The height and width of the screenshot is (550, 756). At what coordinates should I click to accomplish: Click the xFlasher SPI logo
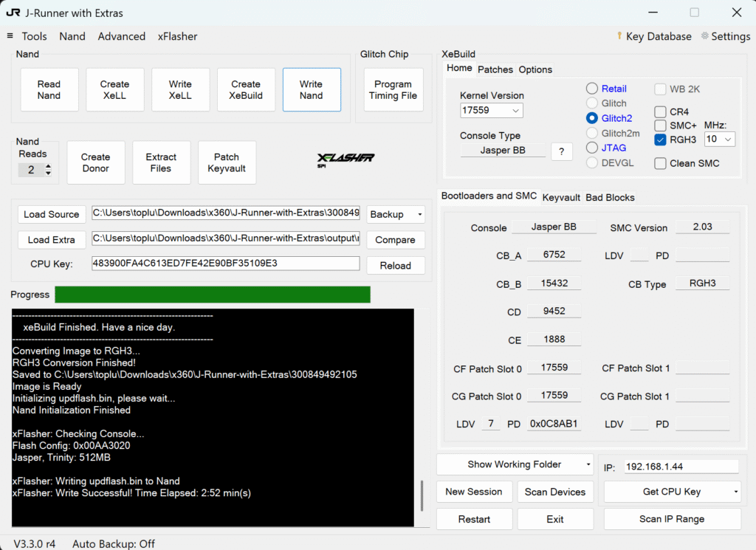click(346, 159)
